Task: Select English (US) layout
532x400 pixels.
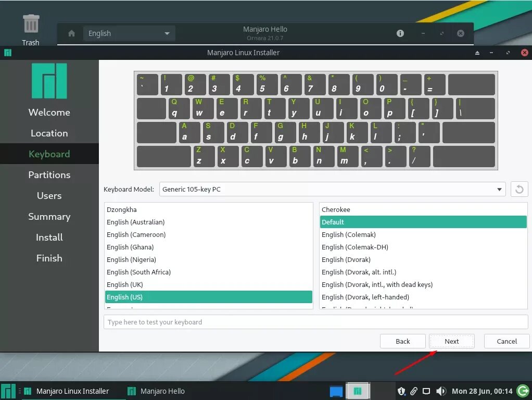Action: 209,297
